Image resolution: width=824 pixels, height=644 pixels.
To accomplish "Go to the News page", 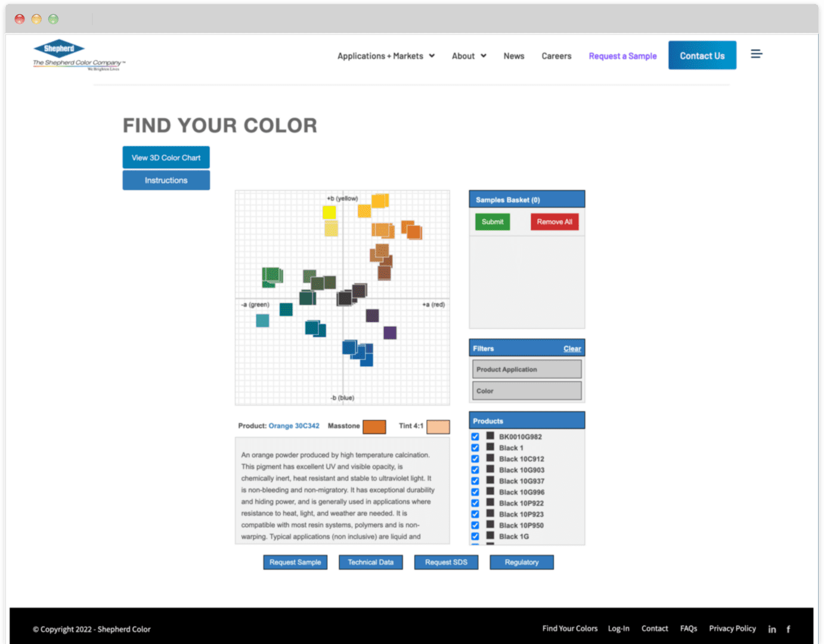I will (514, 56).
